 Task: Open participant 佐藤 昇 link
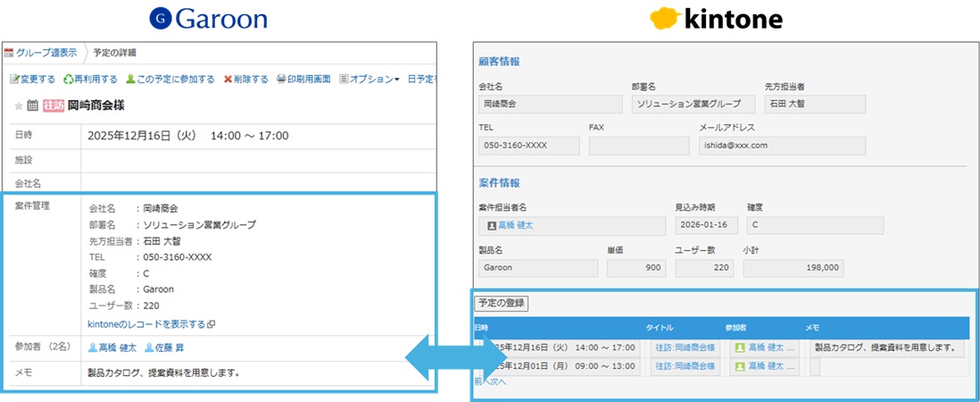(x=170, y=348)
